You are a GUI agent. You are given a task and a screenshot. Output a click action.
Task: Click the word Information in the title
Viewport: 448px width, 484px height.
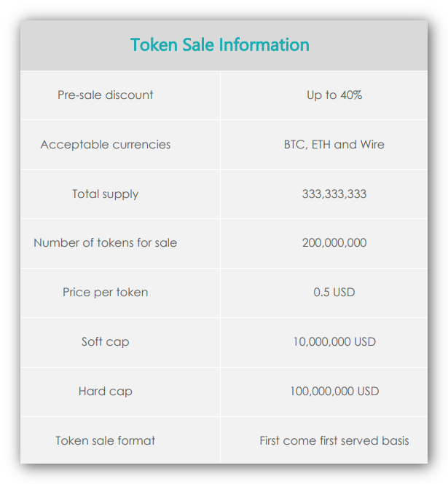pos(264,44)
